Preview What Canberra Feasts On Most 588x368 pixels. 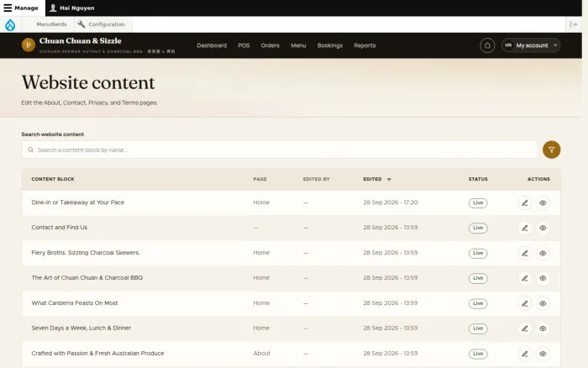pos(543,303)
